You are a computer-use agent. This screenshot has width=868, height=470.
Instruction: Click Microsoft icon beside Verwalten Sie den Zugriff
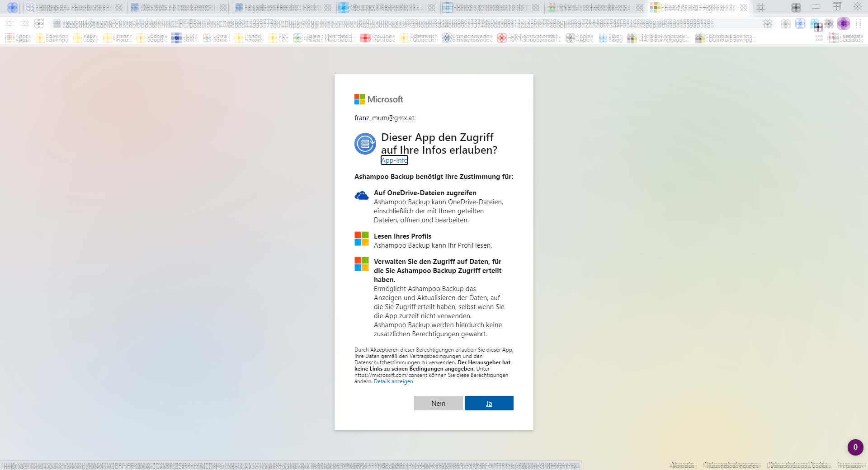point(361,264)
